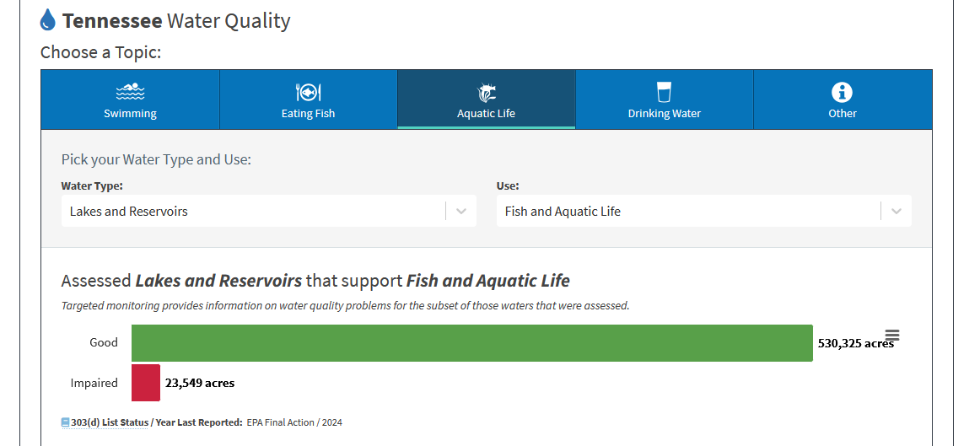Click the info circle icon above Other
The image size is (980, 446).
(x=842, y=92)
